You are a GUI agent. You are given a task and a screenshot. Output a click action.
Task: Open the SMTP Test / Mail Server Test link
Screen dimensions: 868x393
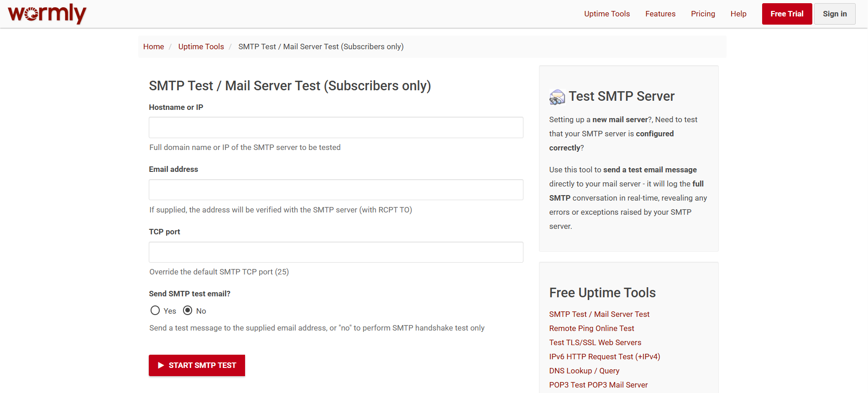[599, 314]
